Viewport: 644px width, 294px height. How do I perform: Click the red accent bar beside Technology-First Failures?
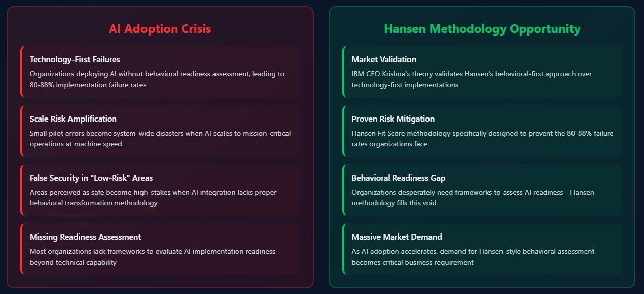click(21, 72)
